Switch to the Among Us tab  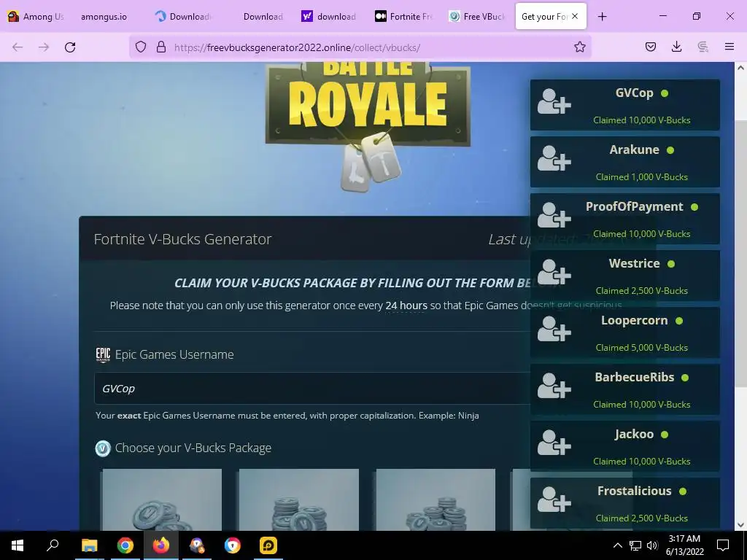point(36,17)
